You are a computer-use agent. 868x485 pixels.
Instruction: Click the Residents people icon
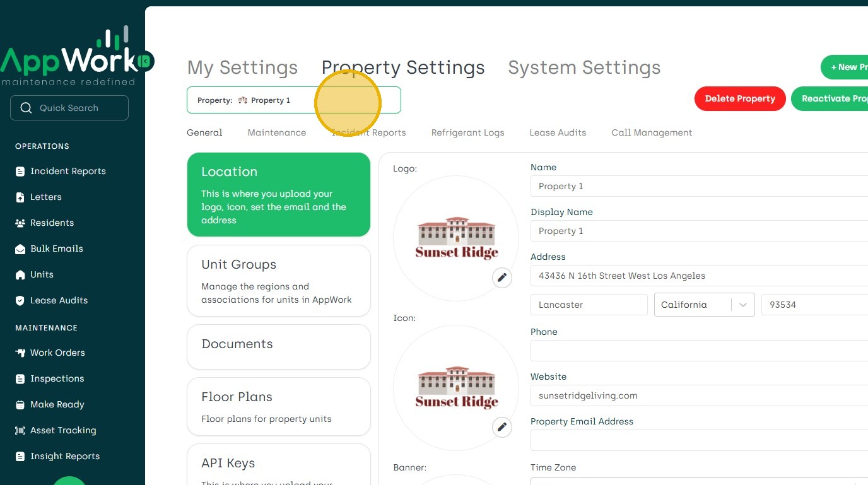(20, 223)
